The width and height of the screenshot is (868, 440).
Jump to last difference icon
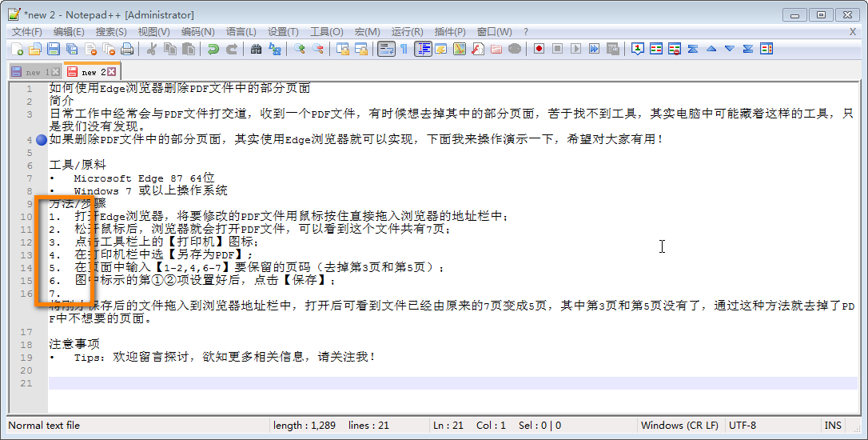(x=748, y=49)
